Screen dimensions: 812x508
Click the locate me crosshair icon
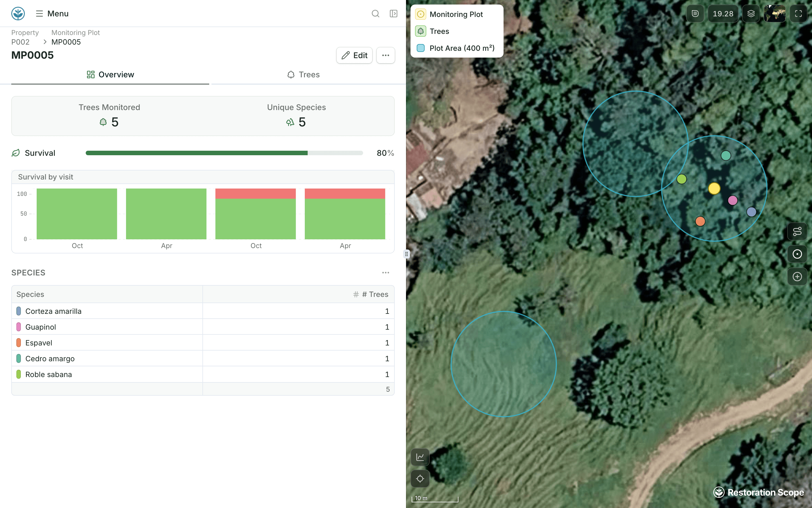pos(420,478)
